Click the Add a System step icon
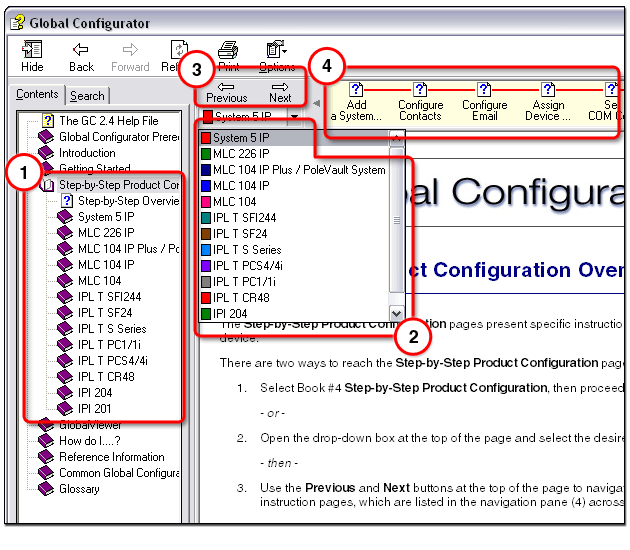The width and height of the screenshot is (630, 550). [x=357, y=89]
